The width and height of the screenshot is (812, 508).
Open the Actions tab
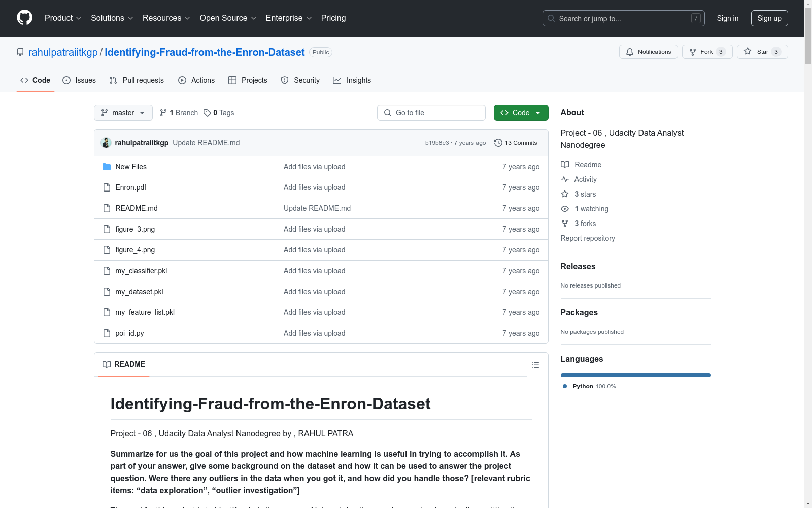point(196,80)
